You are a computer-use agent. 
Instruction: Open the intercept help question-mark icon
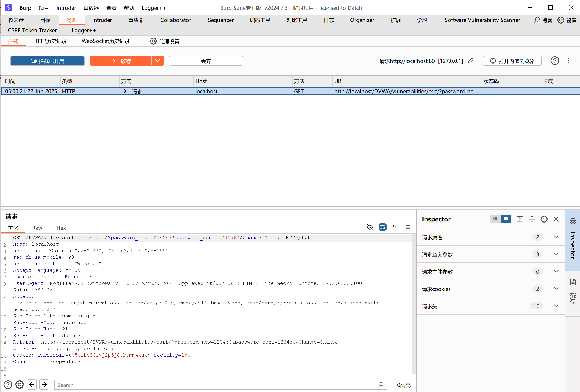(x=555, y=61)
